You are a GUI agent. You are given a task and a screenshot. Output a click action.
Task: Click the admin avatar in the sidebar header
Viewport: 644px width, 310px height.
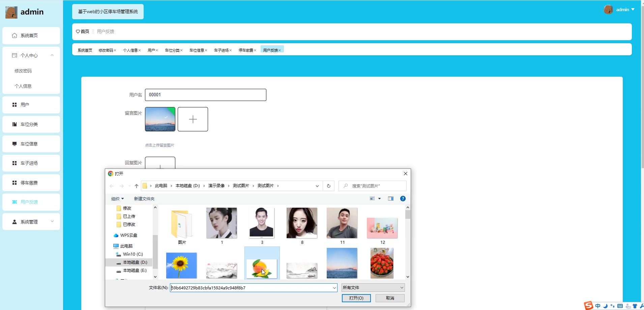(x=11, y=12)
